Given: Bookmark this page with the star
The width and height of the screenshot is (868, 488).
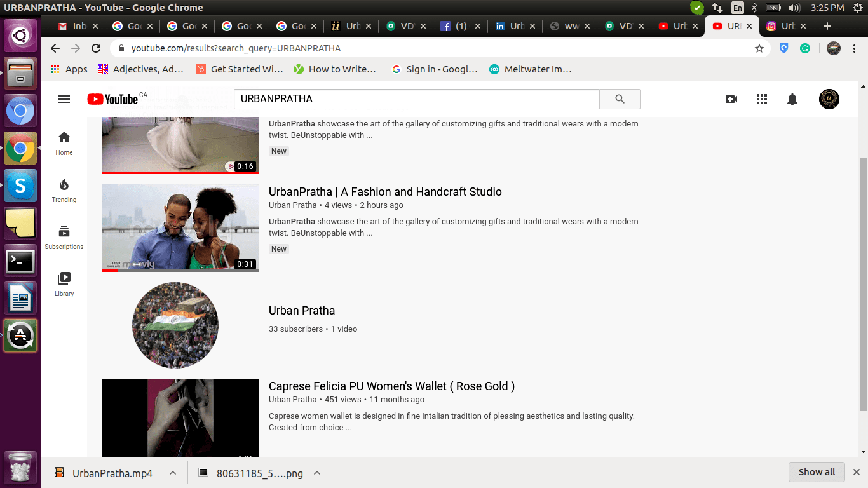Looking at the screenshot, I should point(759,48).
